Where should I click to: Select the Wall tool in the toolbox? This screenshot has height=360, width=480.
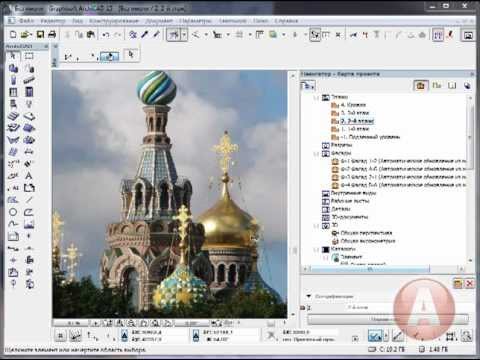[13, 68]
